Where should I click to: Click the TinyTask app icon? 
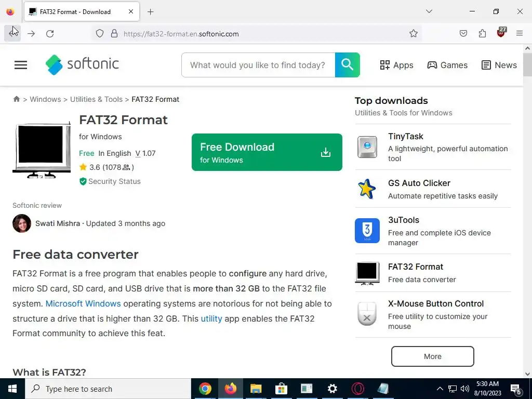(x=367, y=147)
